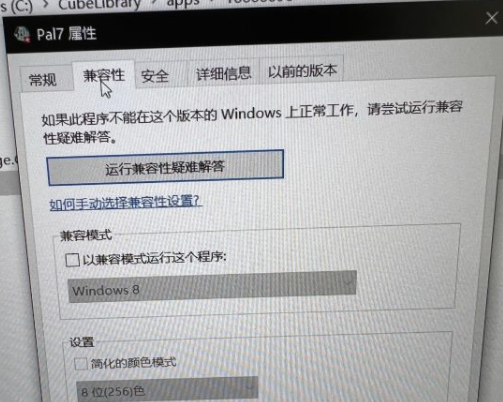Click the 运行兼容性疑难解答 button

click(165, 168)
